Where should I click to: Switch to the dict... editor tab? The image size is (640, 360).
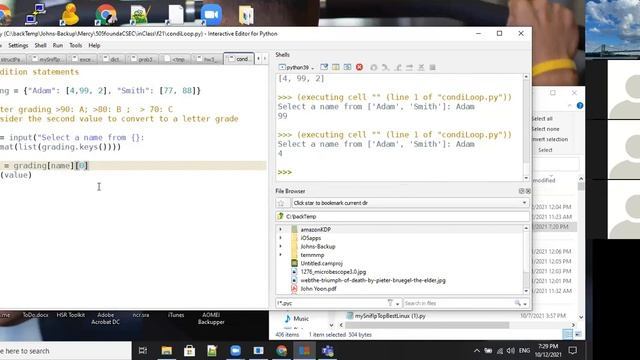pyautogui.click(x=112, y=59)
